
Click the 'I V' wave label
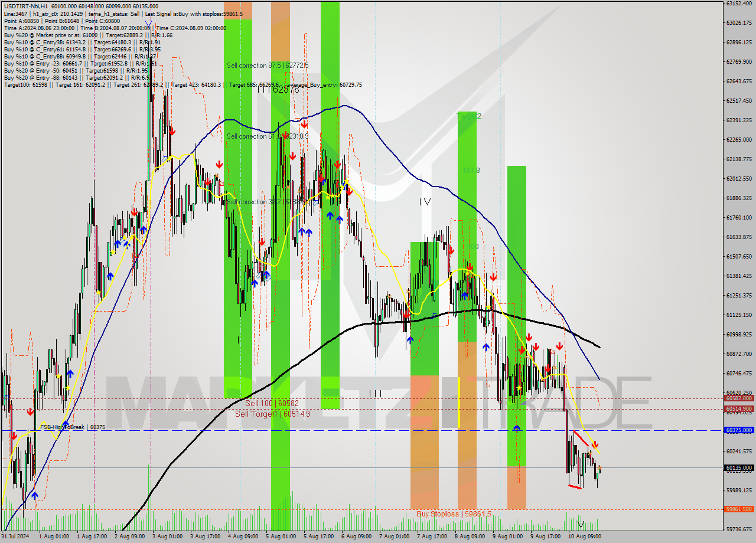coord(425,202)
